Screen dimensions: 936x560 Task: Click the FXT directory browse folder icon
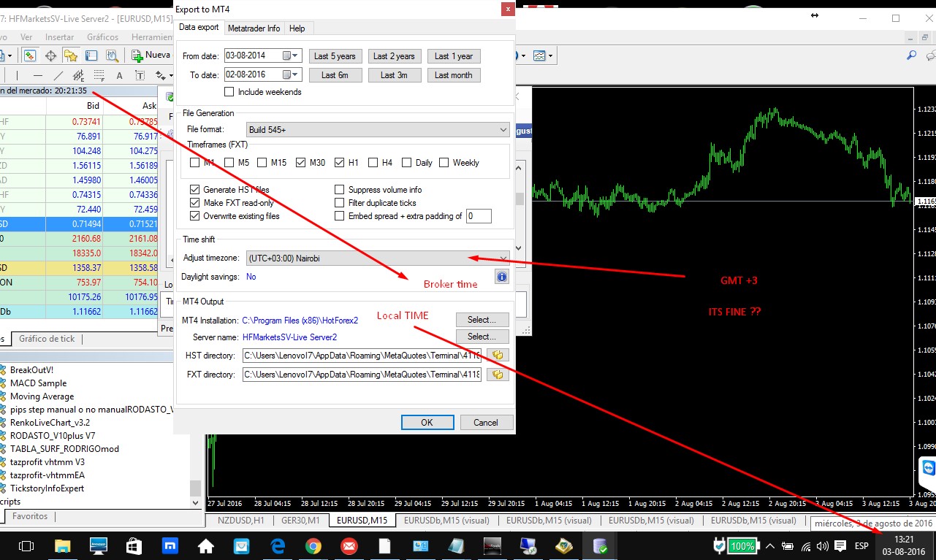tap(498, 375)
